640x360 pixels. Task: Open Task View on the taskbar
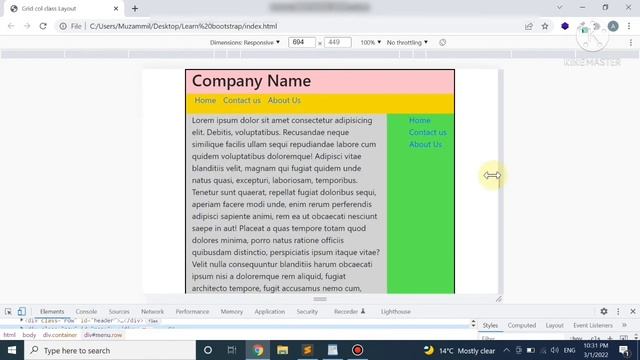point(232,350)
